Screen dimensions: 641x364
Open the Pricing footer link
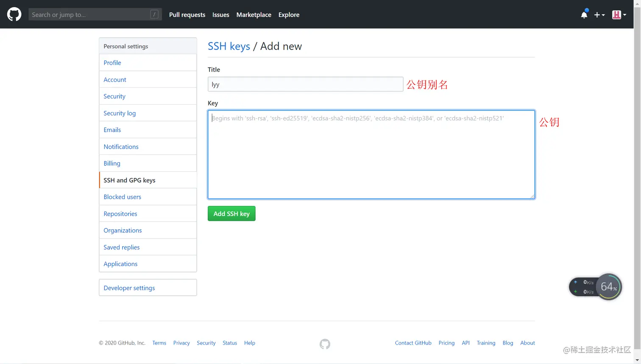tap(446, 343)
